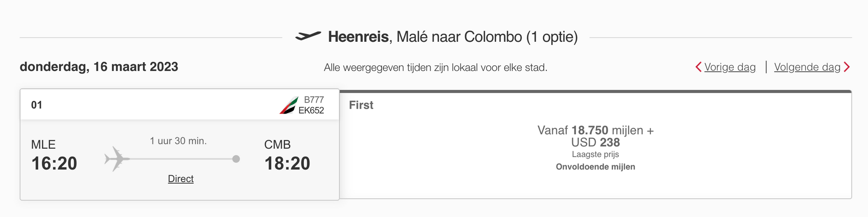Click the airplane icon next to Heenreis heading

308,36
